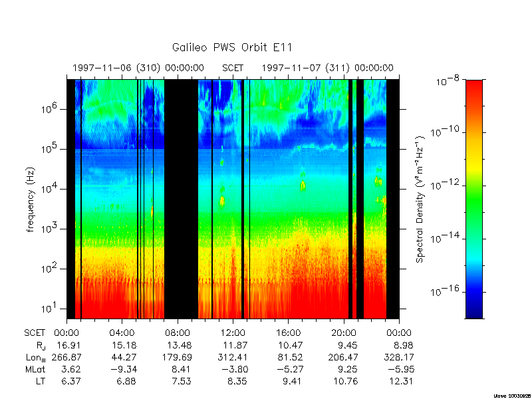Click the RJ value 11.87
This screenshot has height=399, width=532.
(x=235, y=345)
